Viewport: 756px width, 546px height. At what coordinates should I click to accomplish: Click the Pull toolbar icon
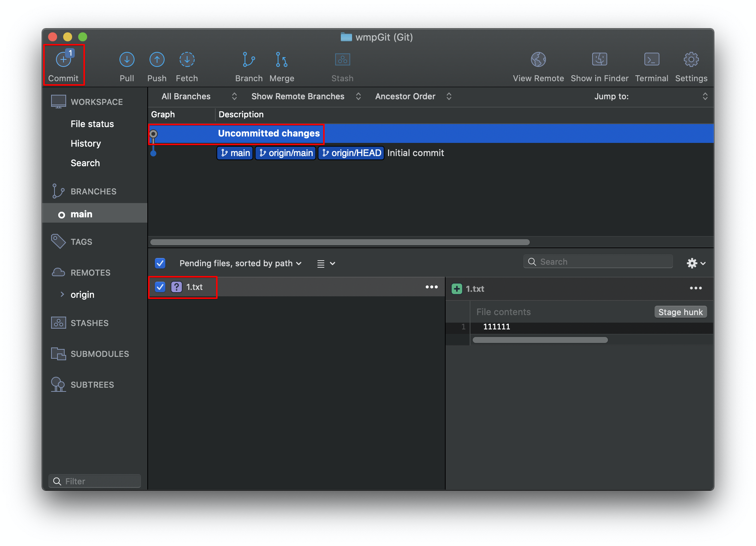point(127,60)
